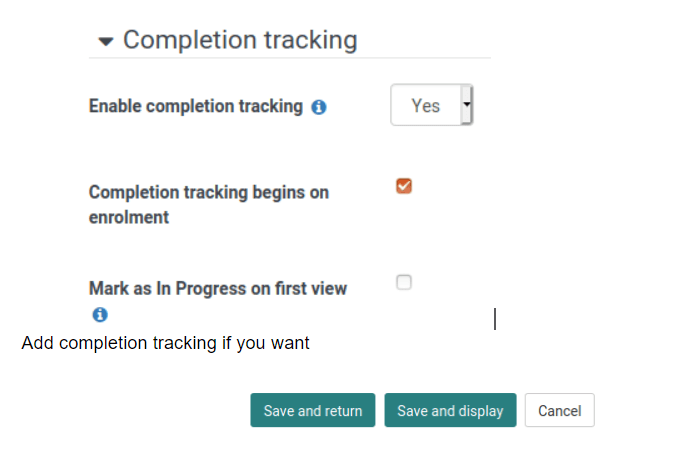Image resolution: width=682 pixels, height=453 pixels.
Task: Click the small arrow on the Yes select box
Action: [467, 105]
